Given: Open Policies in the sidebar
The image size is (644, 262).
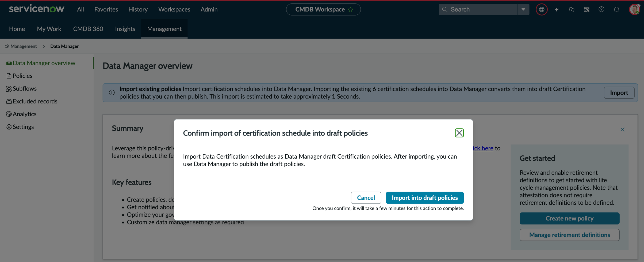Looking at the screenshot, I should tap(22, 76).
